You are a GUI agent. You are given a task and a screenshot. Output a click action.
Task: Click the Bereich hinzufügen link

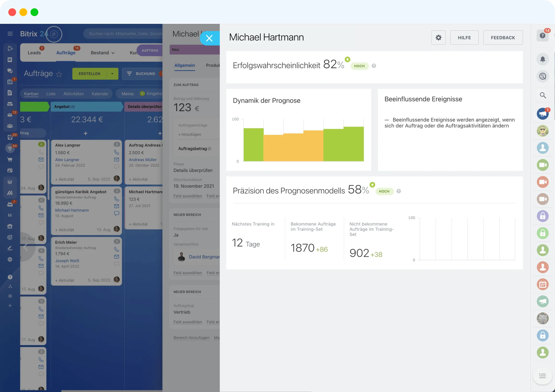(x=191, y=338)
